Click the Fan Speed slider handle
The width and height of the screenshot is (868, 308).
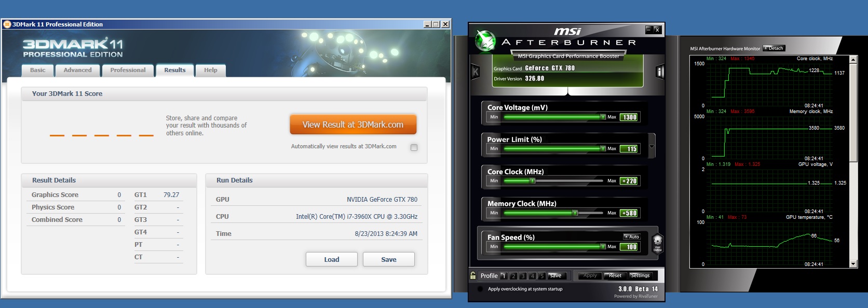(603, 246)
